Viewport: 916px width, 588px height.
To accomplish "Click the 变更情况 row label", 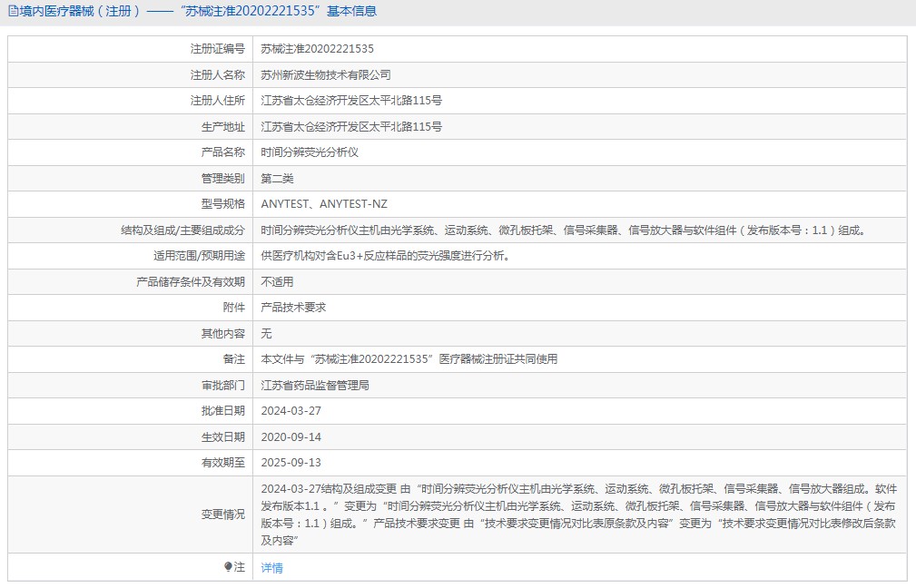I will coord(223,514).
